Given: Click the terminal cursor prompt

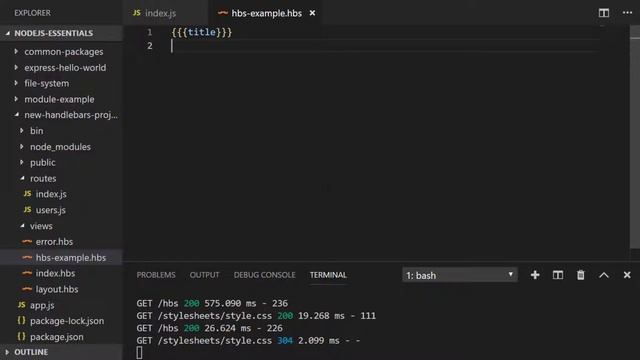Looking at the screenshot, I should [x=139, y=353].
